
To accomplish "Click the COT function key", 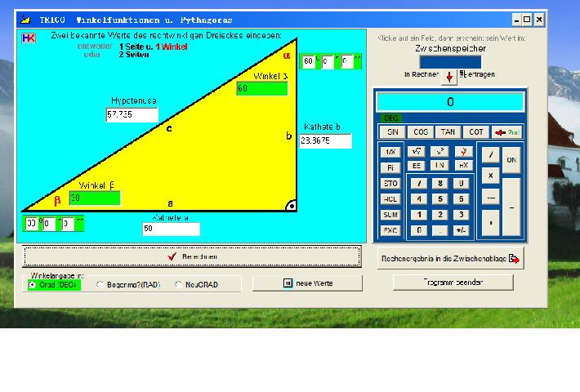I will click(x=475, y=132).
